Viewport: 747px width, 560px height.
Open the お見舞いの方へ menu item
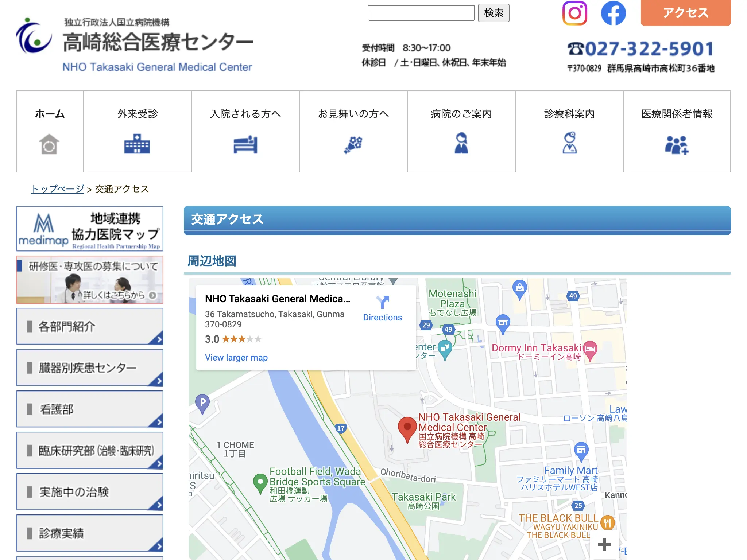click(353, 131)
